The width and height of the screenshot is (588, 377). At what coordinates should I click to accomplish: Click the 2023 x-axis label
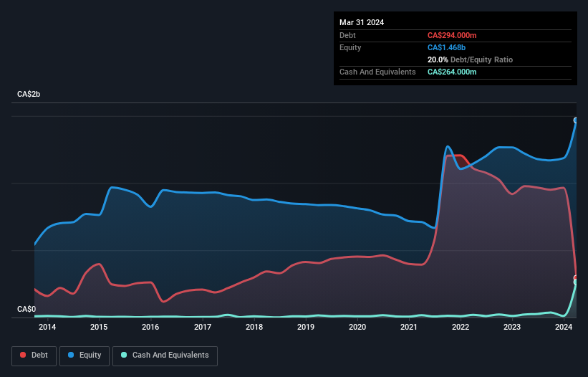click(x=512, y=327)
